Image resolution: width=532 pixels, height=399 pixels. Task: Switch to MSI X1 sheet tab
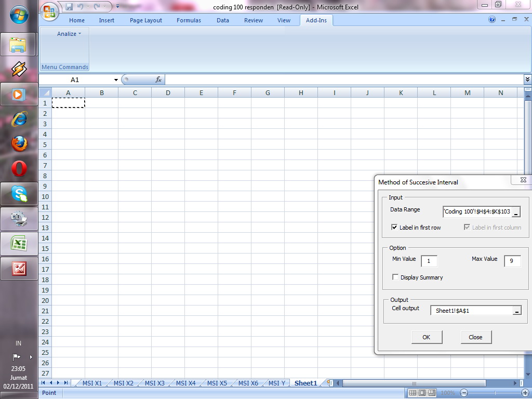pos(92,383)
